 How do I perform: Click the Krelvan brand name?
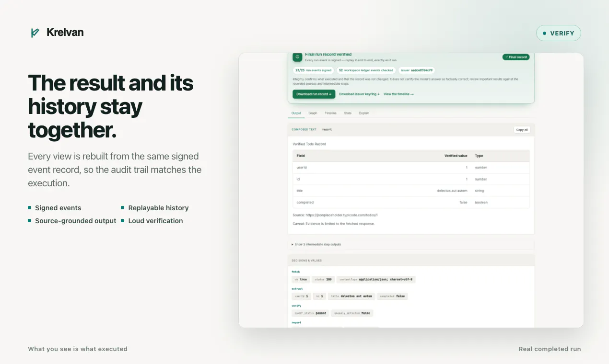click(x=65, y=33)
